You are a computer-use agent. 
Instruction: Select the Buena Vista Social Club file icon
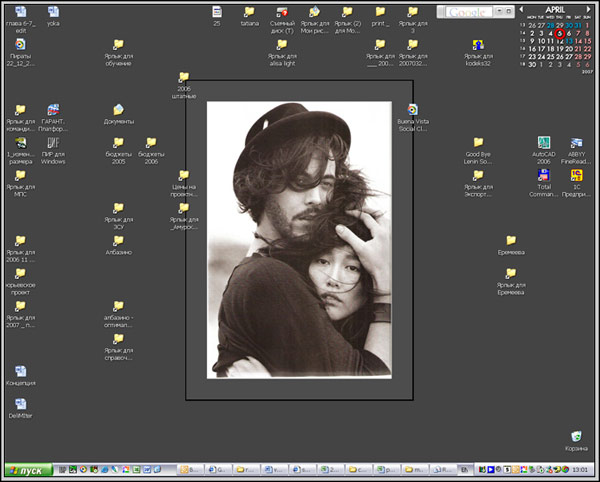click(412, 110)
